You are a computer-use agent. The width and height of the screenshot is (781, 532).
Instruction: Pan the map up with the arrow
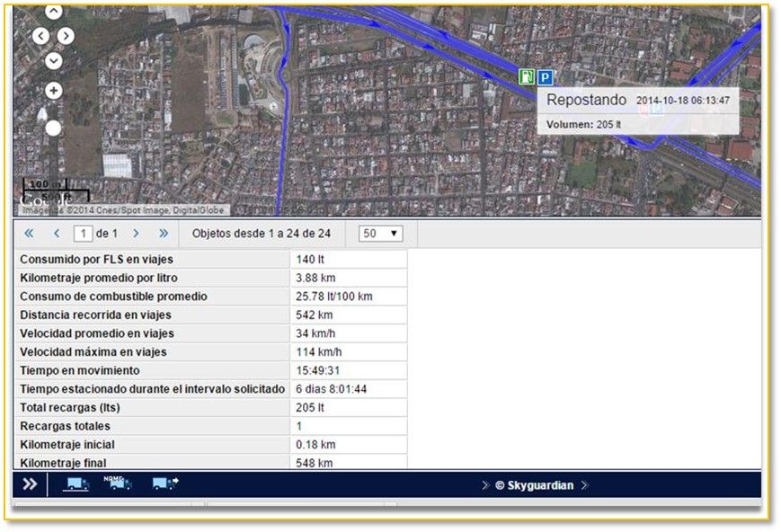click(x=53, y=13)
